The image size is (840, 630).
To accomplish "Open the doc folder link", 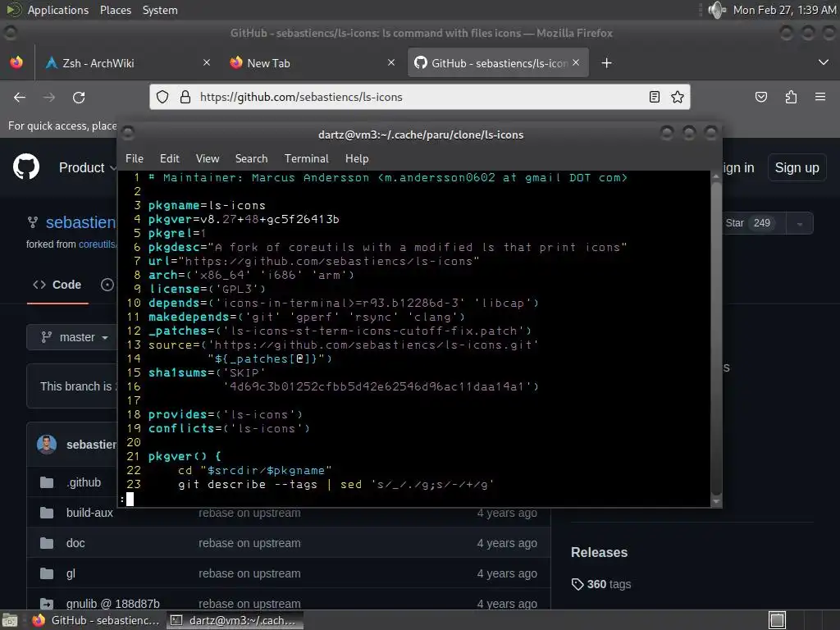I will point(75,543).
